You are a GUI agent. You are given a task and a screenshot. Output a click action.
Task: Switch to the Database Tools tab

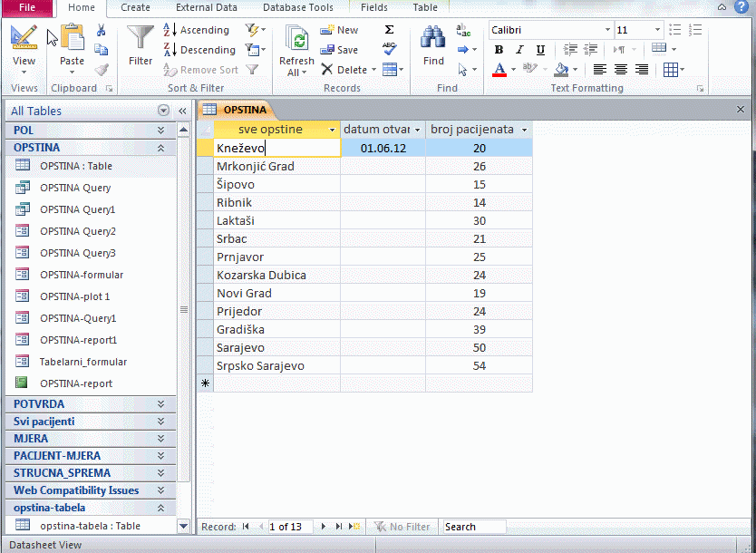click(298, 7)
